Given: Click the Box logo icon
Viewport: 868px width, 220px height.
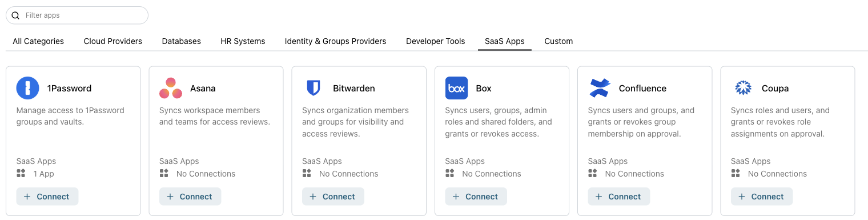Looking at the screenshot, I should 456,88.
